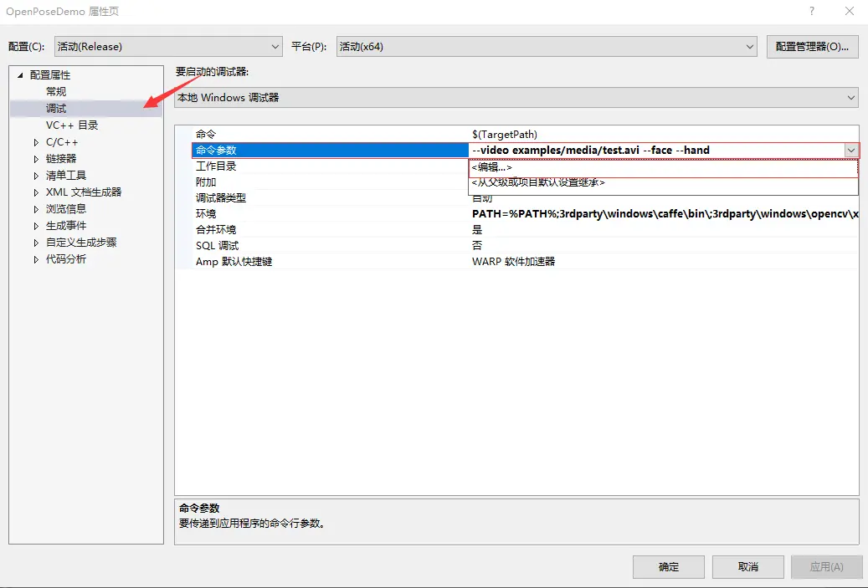Select the 生成事件 tree label
868x588 pixels.
[x=66, y=226]
